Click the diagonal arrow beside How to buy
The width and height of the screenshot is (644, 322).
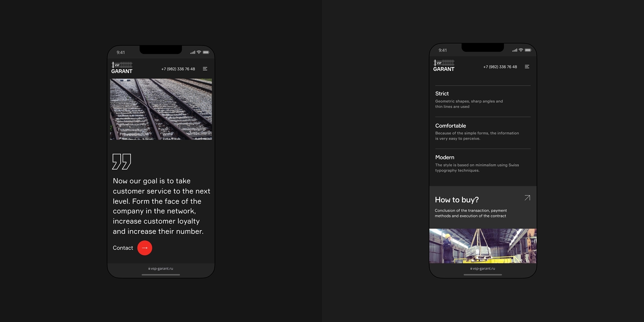tap(527, 198)
